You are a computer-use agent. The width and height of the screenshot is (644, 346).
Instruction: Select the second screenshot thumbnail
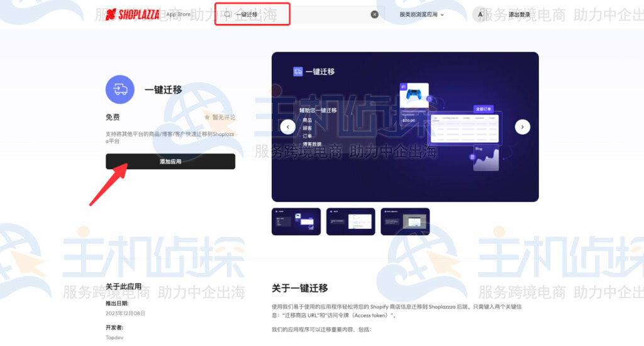[350, 221]
